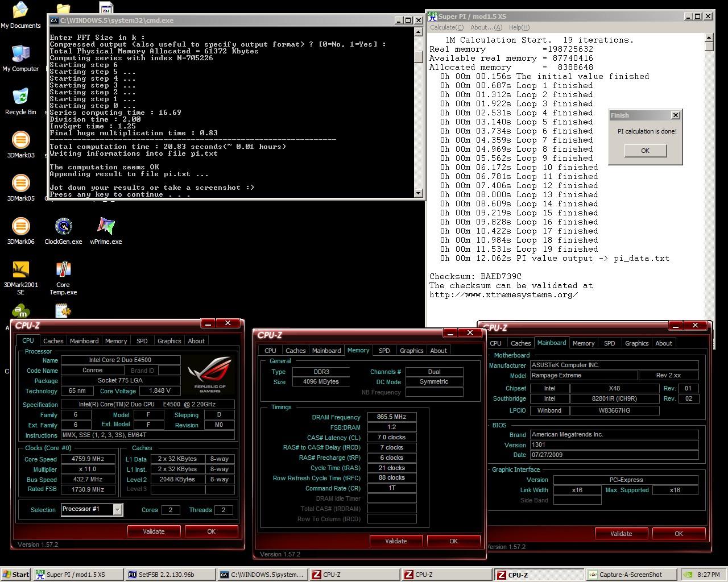The image size is (728, 582).
Task: Launch Core Temp.exe desktop icon
Action: coord(63,278)
